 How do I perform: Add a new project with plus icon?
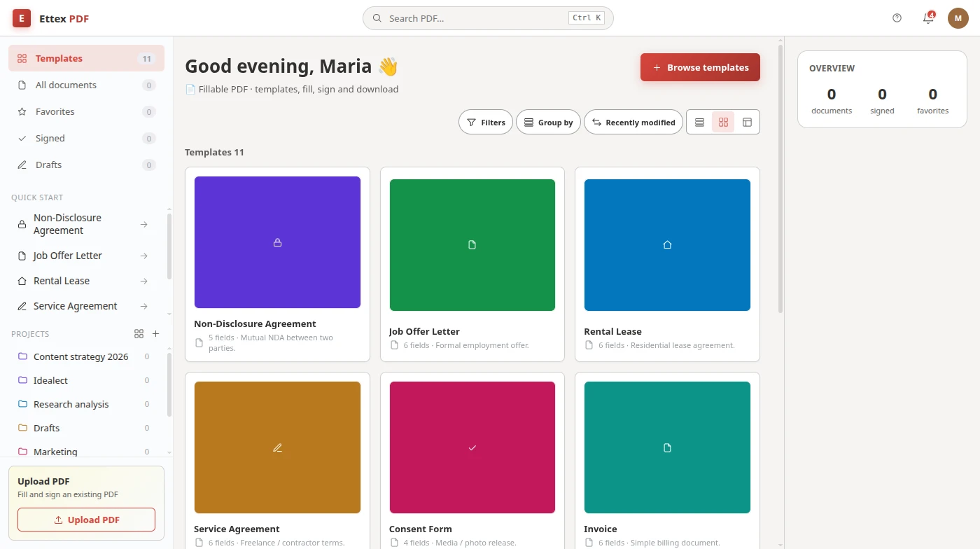coord(156,334)
